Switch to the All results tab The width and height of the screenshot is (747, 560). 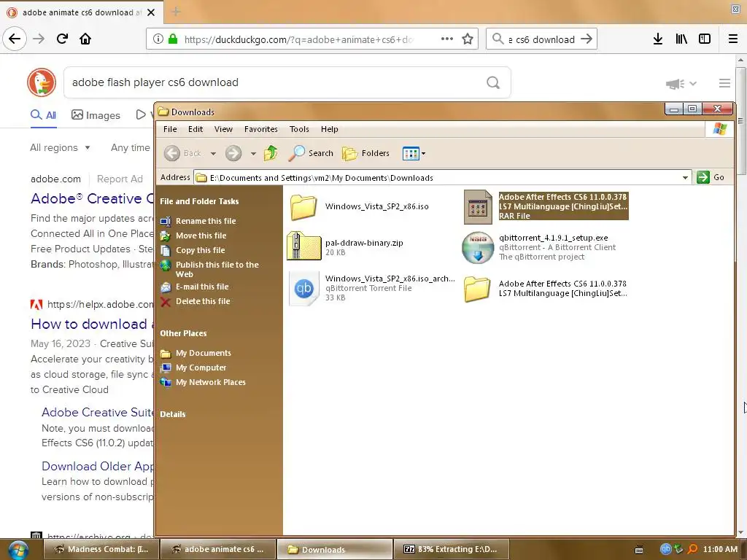43,114
